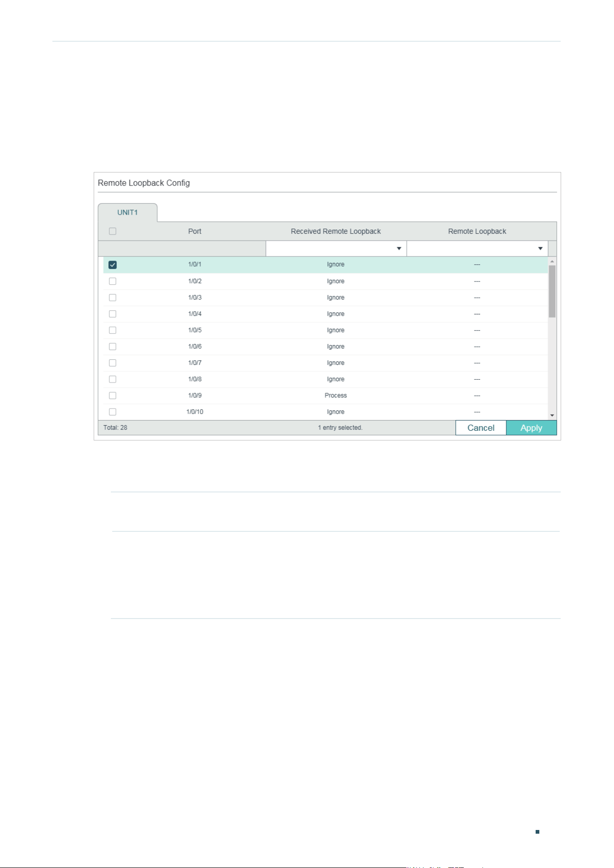
Task: Check the checkbox for port 1/0/7
Action: click(112, 363)
